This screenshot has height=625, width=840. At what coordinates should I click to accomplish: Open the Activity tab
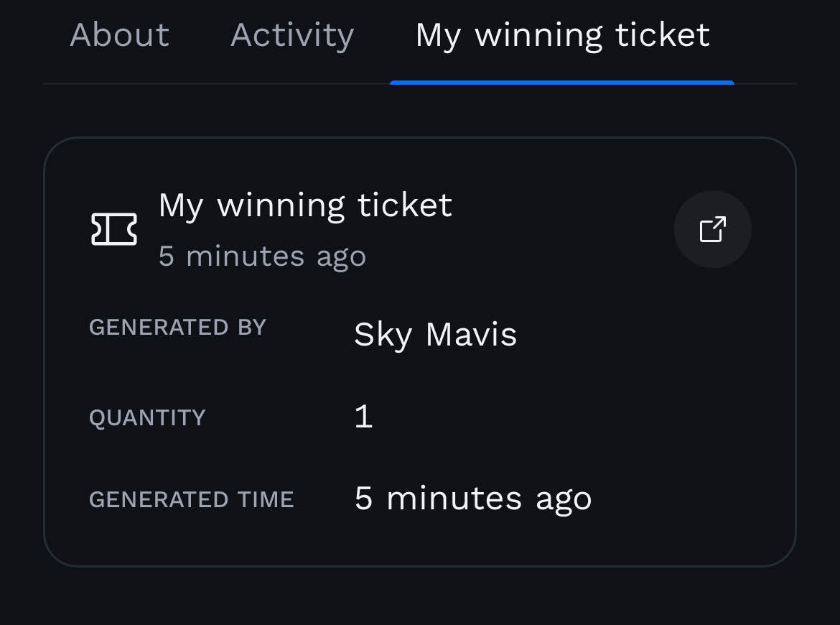point(292,35)
